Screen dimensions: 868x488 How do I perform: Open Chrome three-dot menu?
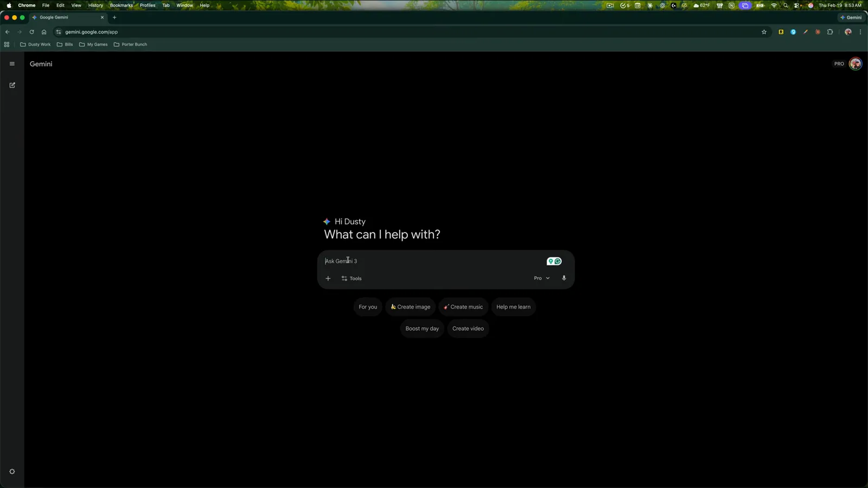point(860,32)
